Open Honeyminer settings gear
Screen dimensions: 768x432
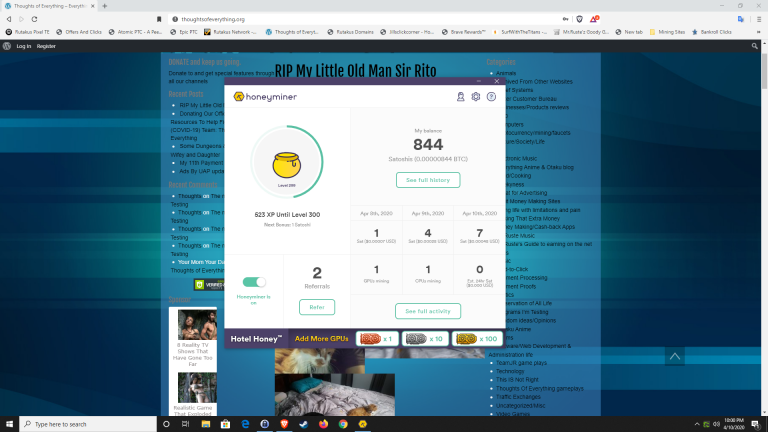pyautogui.click(x=476, y=96)
